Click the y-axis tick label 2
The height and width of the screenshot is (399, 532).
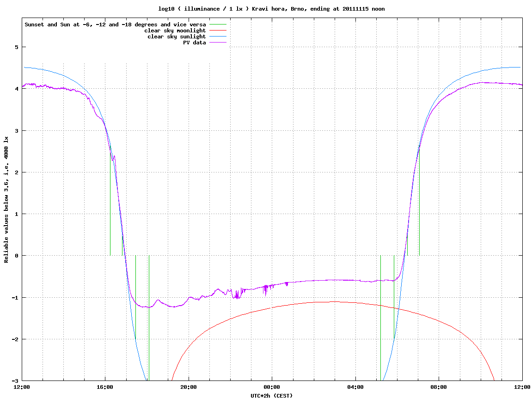tap(16, 172)
